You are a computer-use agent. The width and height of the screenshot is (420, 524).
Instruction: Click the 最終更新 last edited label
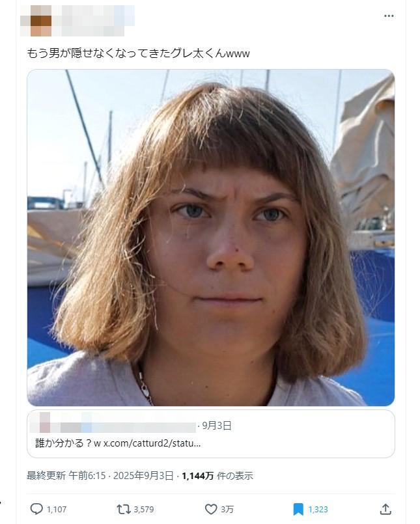point(44,476)
